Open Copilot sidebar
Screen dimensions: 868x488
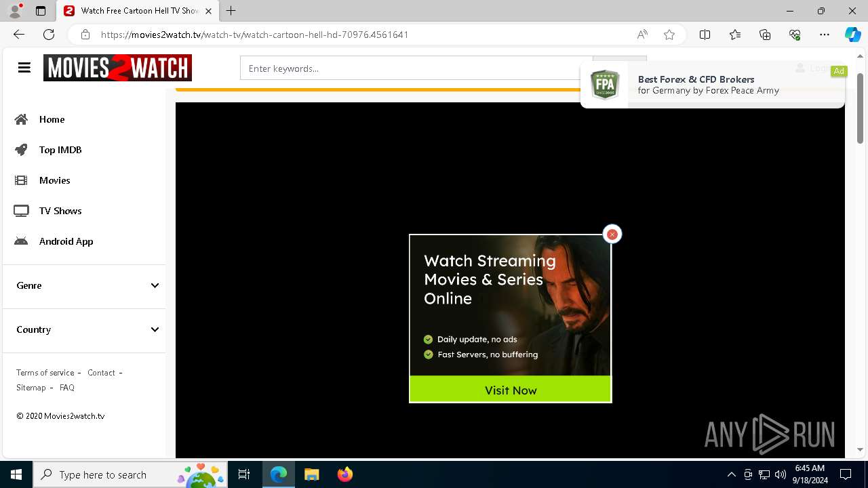click(852, 35)
